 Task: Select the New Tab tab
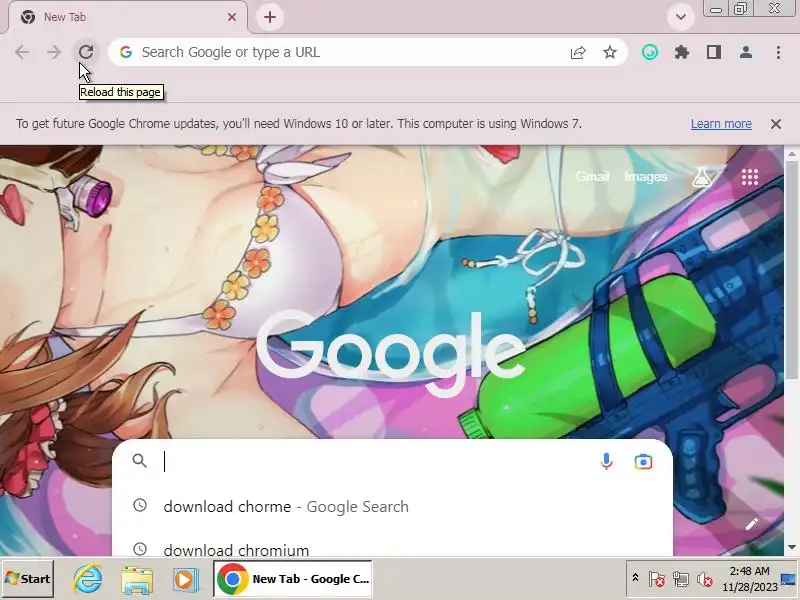click(x=128, y=17)
